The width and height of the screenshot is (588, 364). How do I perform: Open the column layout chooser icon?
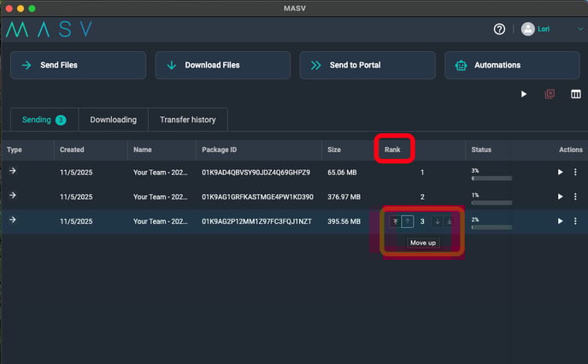tap(576, 94)
